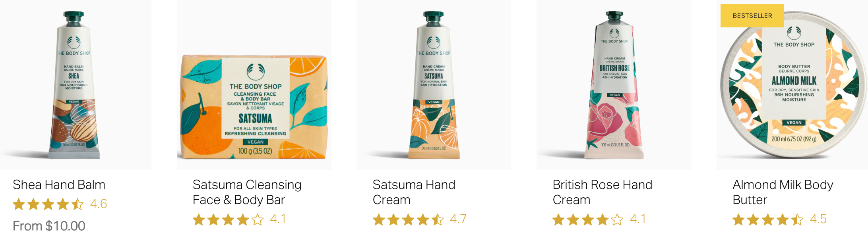Open the Satsuma Hand Cream tube image

point(434,85)
